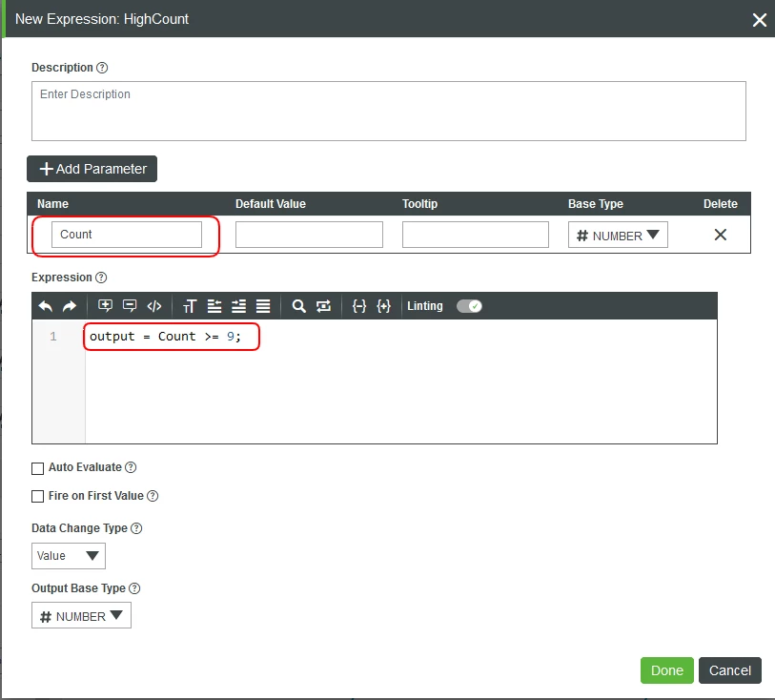Viewport: 775px width, 700px height.
Task: Click the Base Type column header
Action: pyautogui.click(x=595, y=204)
